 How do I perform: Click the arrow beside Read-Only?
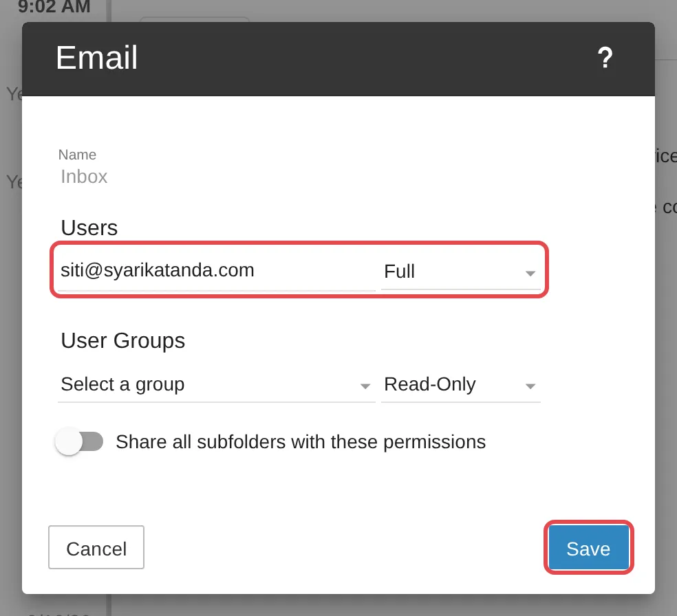click(x=530, y=386)
